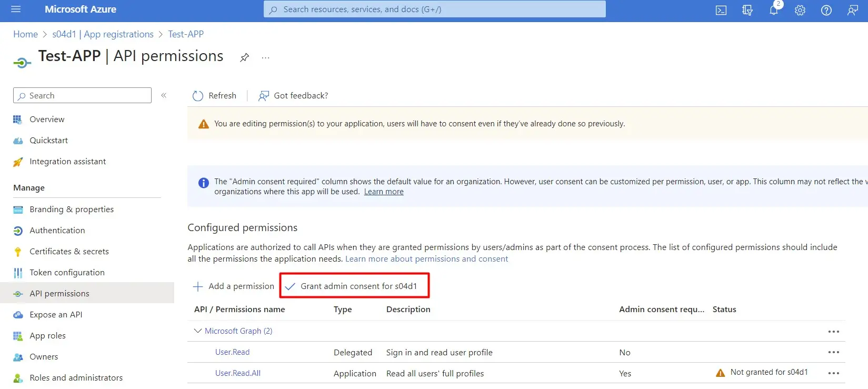
Task: Open Cloud Shell from the top bar
Action: (721, 10)
